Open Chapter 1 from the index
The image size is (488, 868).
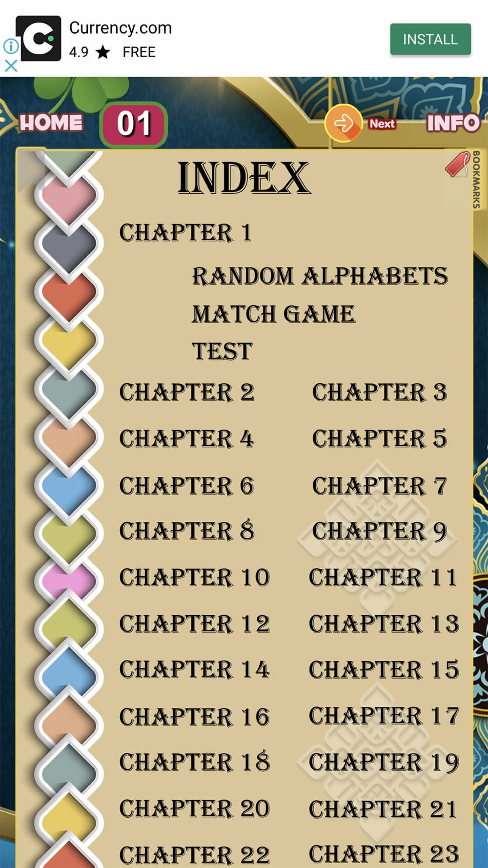tap(185, 233)
